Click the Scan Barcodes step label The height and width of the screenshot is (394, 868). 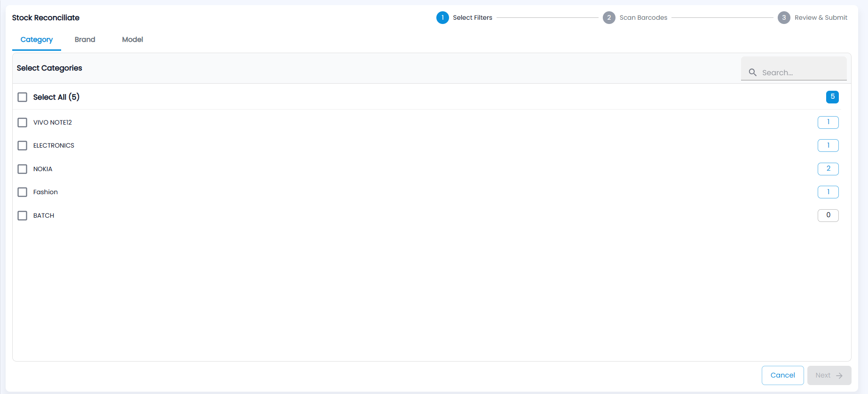pyautogui.click(x=643, y=18)
